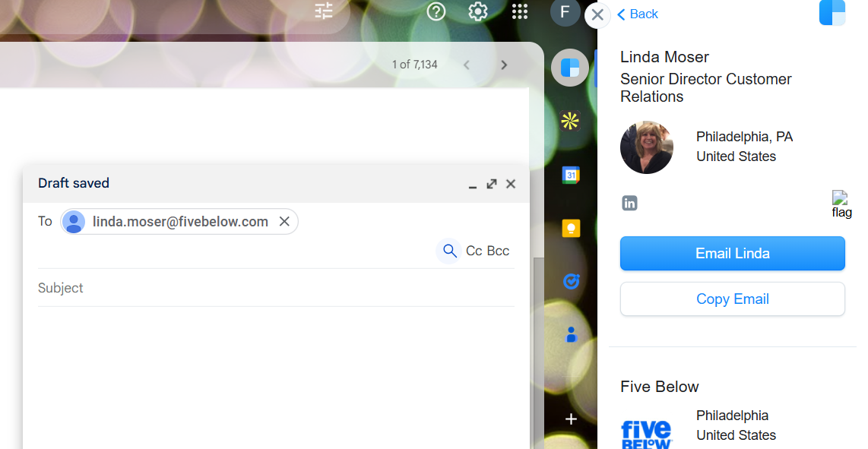Screen dimensions: 868x449
Task: Remove linda.moser@fivebelow.com recipient chip
Action: click(284, 221)
